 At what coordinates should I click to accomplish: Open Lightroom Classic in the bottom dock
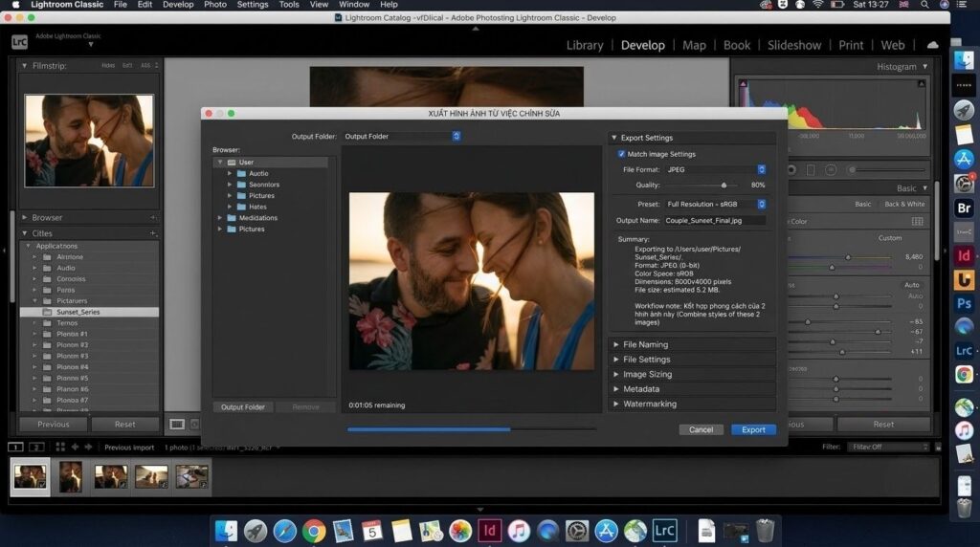(664, 531)
